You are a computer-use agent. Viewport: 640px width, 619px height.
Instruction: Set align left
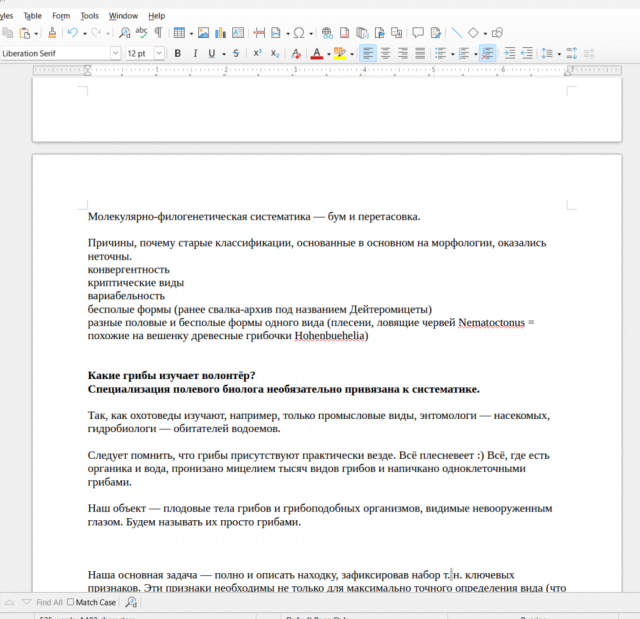tap(368, 53)
